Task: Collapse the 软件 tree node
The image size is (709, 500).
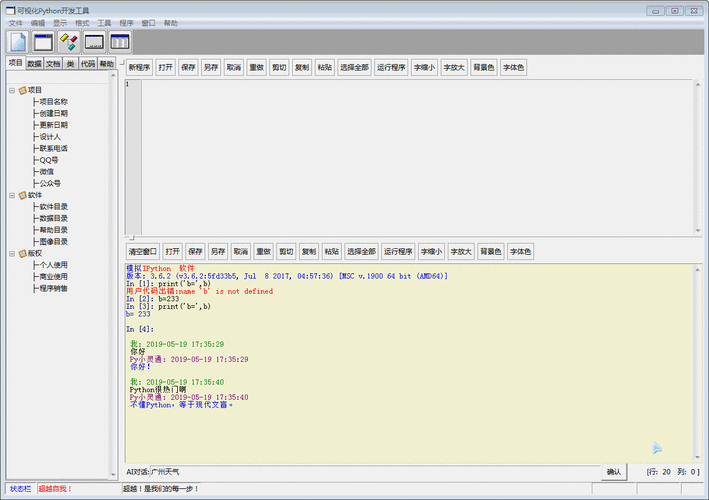Action: (12, 195)
